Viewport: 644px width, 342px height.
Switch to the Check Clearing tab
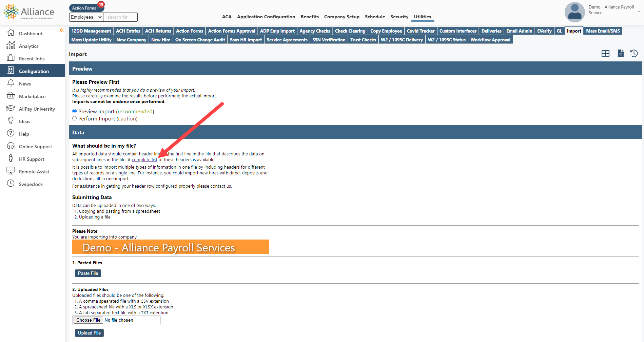[350, 31]
